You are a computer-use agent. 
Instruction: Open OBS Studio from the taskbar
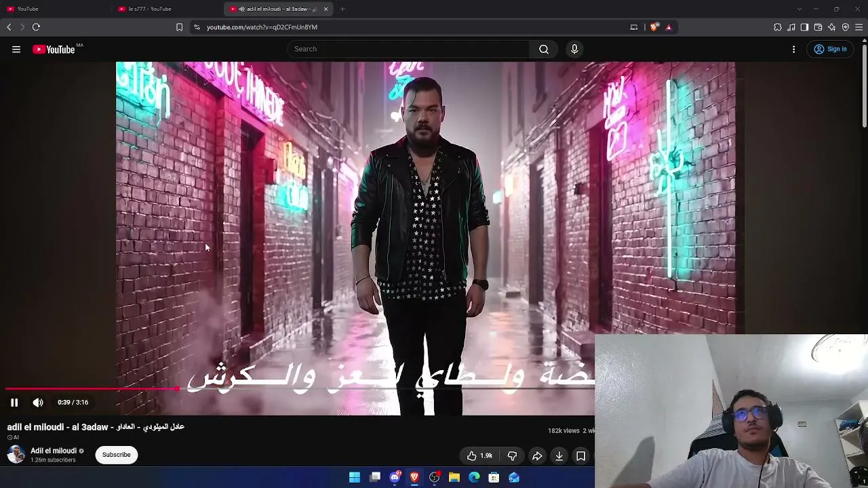[435, 478]
